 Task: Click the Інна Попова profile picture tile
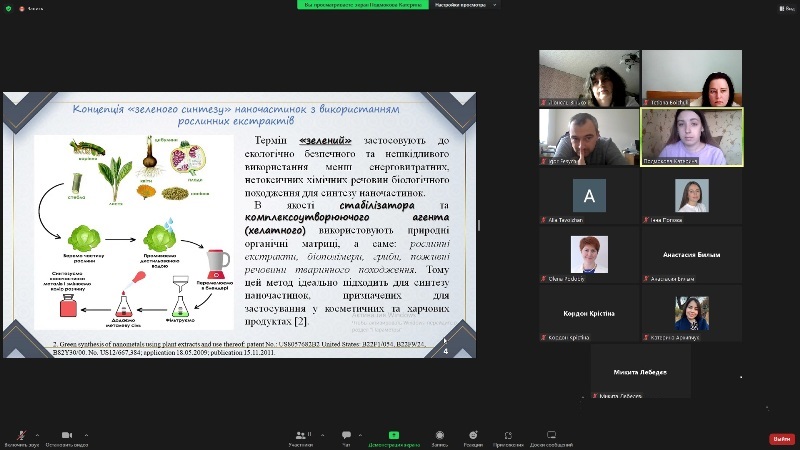(692, 195)
